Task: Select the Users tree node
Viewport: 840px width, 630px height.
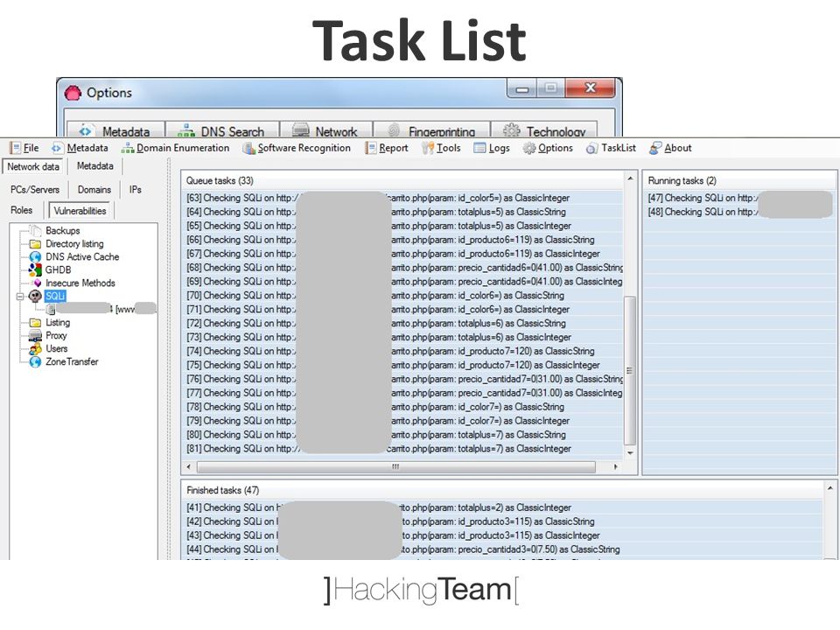Action: 57,348
